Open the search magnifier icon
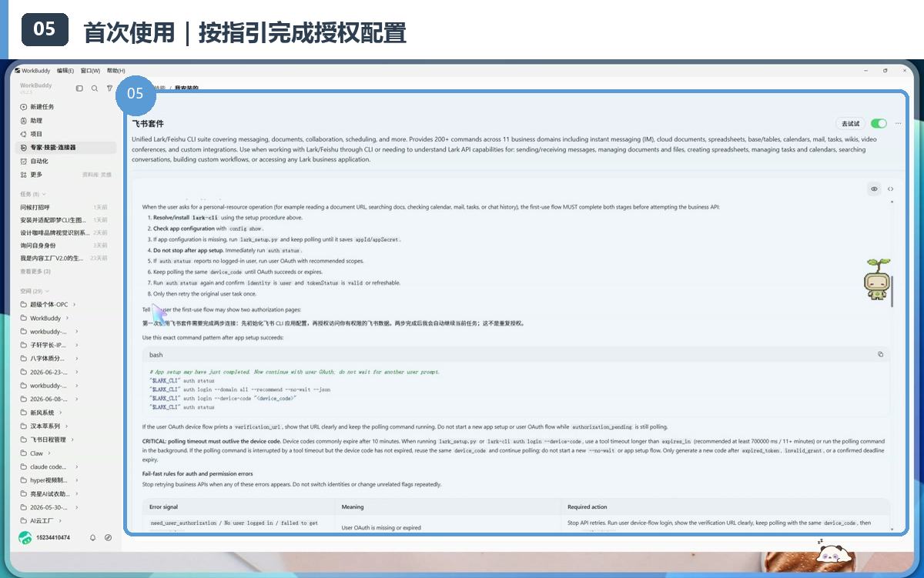 point(95,89)
